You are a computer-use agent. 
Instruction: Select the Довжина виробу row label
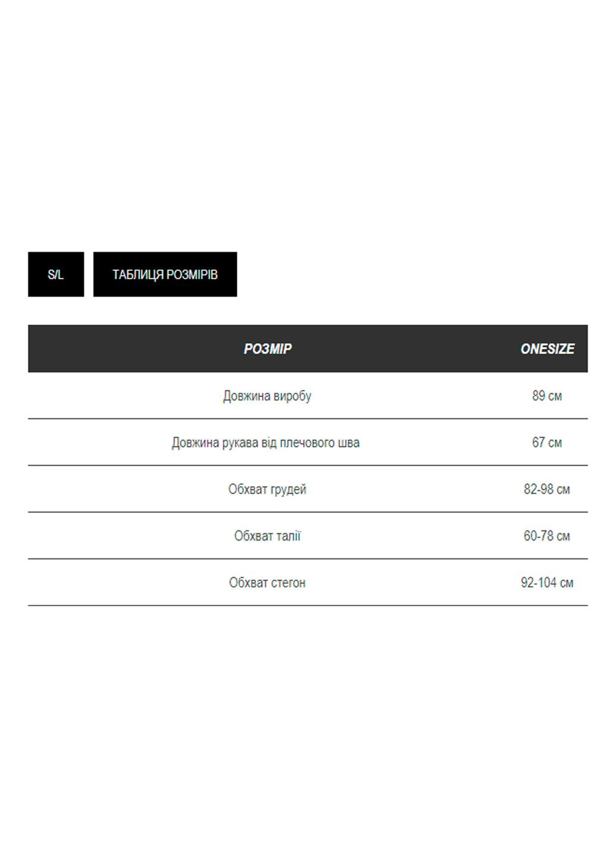(x=267, y=396)
